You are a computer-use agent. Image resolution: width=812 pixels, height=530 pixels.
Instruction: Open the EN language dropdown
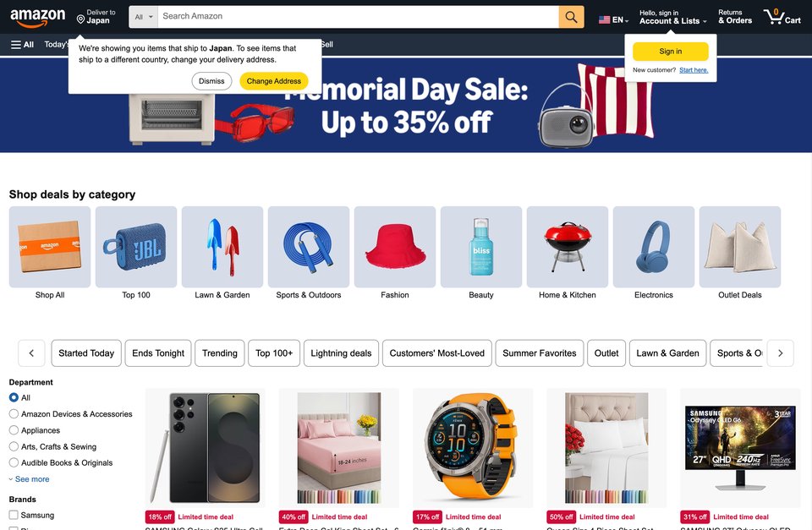[614, 19]
